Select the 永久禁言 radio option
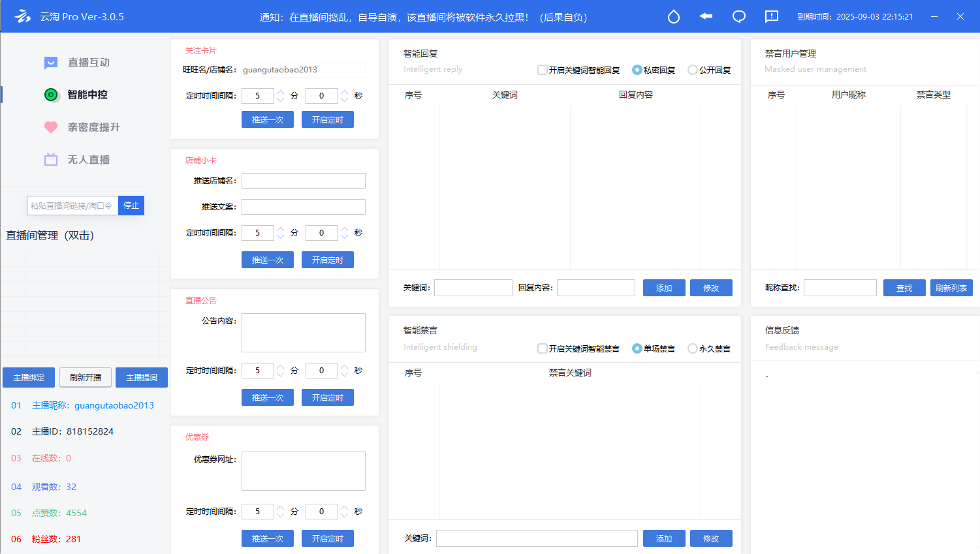Screen dimensions: 980x554 click(x=692, y=348)
